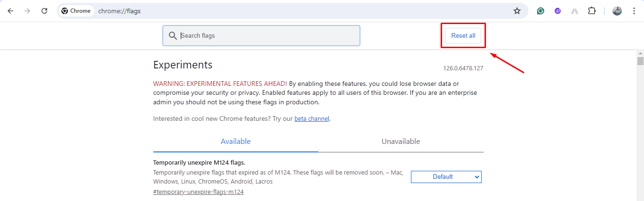
Task: Click the forward navigation arrow
Action: (x=27, y=11)
